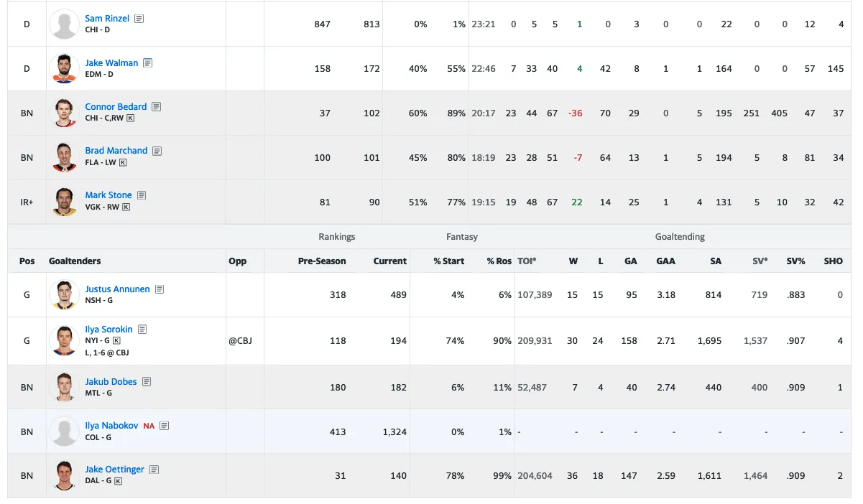The height and width of the screenshot is (504, 863).
Task: Open Connor Bedard's player page
Action: click(x=116, y=107)
